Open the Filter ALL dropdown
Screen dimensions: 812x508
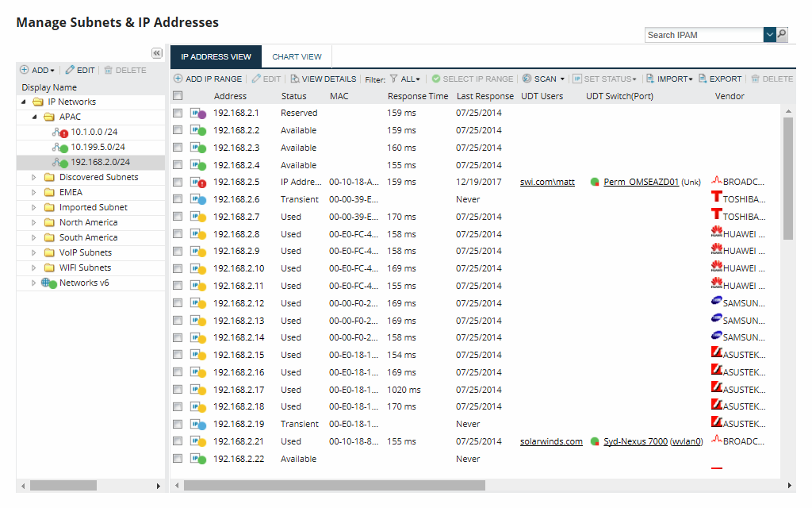405,79
